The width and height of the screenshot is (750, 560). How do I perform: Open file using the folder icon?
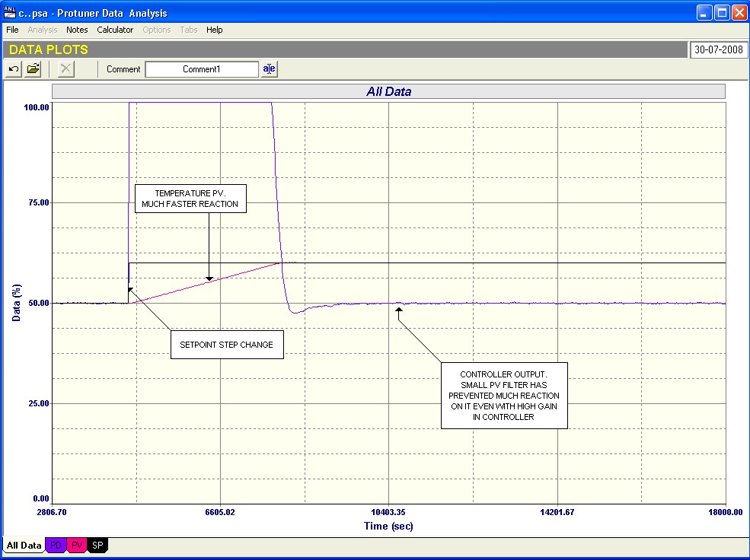(x=34, y=69)
